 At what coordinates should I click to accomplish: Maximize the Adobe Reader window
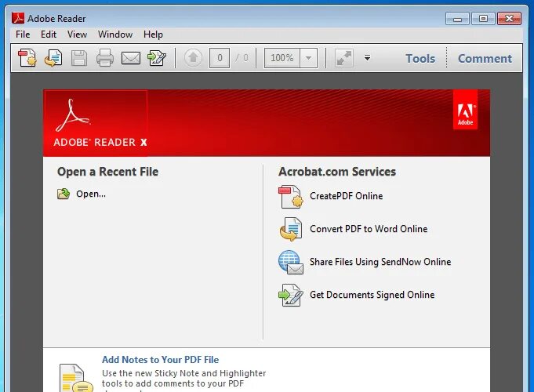[x=483, y=18]
